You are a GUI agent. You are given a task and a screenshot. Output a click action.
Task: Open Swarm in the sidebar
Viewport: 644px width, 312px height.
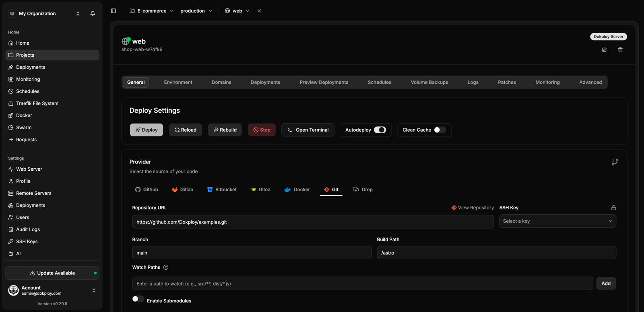coord(52,128)
